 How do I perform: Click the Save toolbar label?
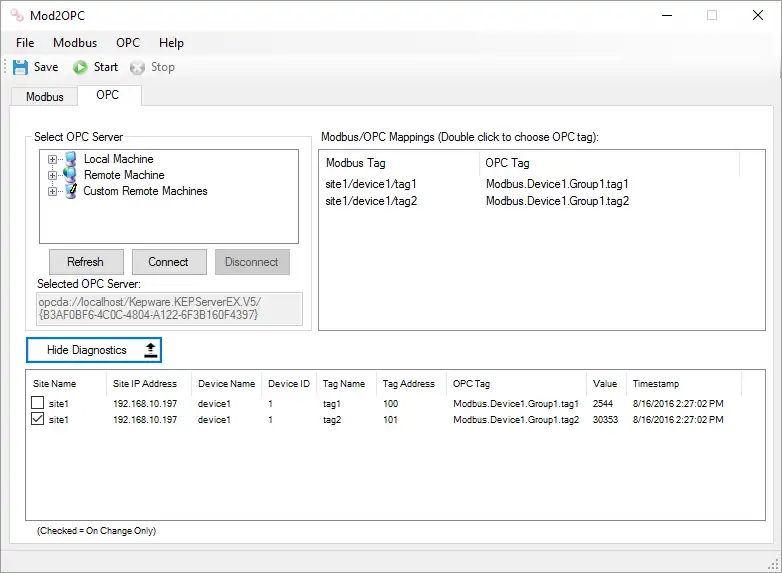point(46,67)
